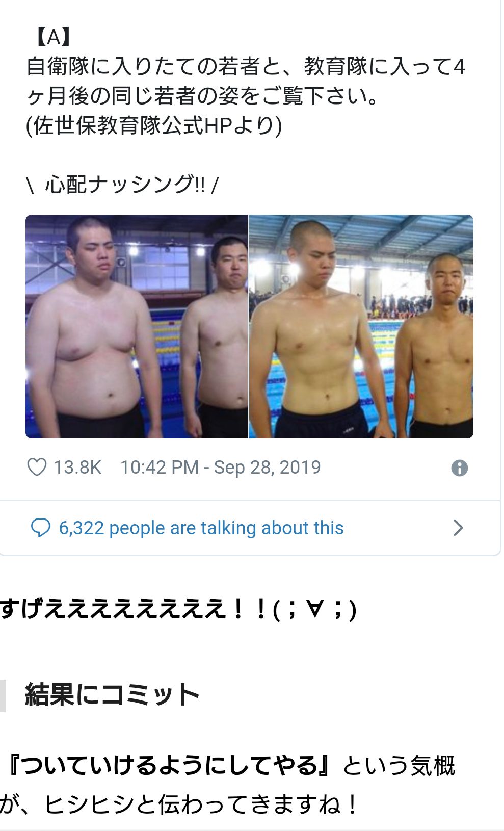The height and width of the screenshot is (831, 504).
Task: Click the tweet line ending 姿をご覧下さい。
Action: point(203,96)
